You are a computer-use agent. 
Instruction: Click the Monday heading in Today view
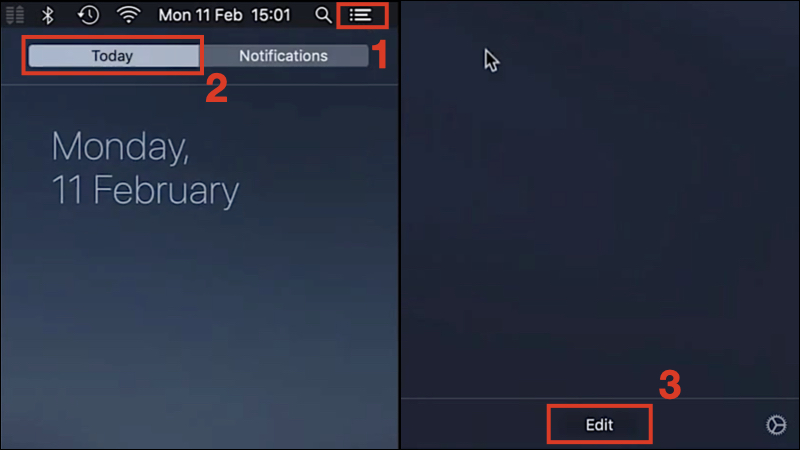point(120,147)
